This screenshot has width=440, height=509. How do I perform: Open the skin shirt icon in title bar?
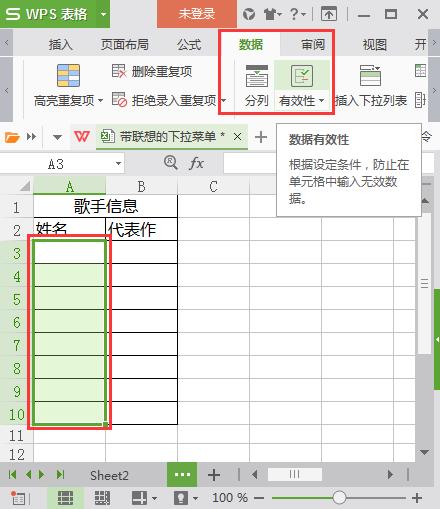pos(270,14)
